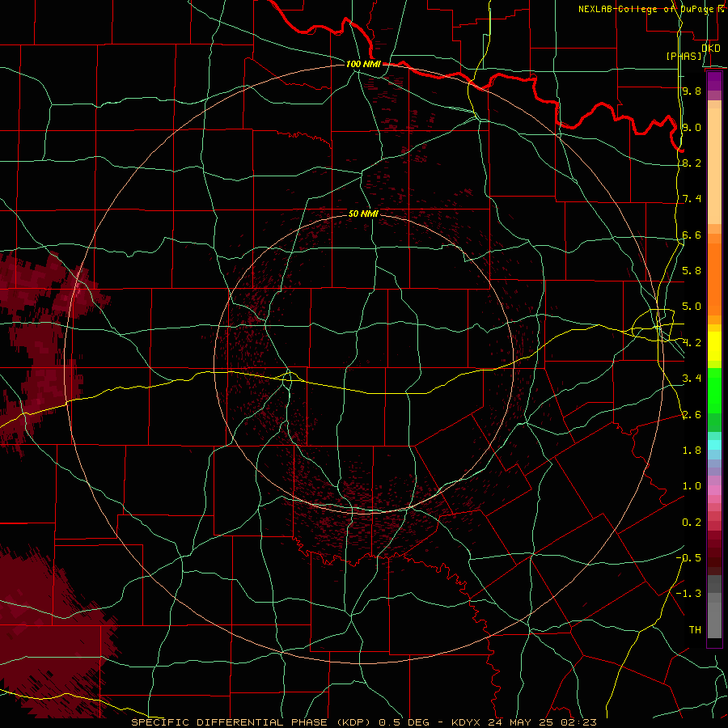The height and width of the screenshot is (728, 728).
Task: Click the 3.4 scale value
Action: (692, 379)
